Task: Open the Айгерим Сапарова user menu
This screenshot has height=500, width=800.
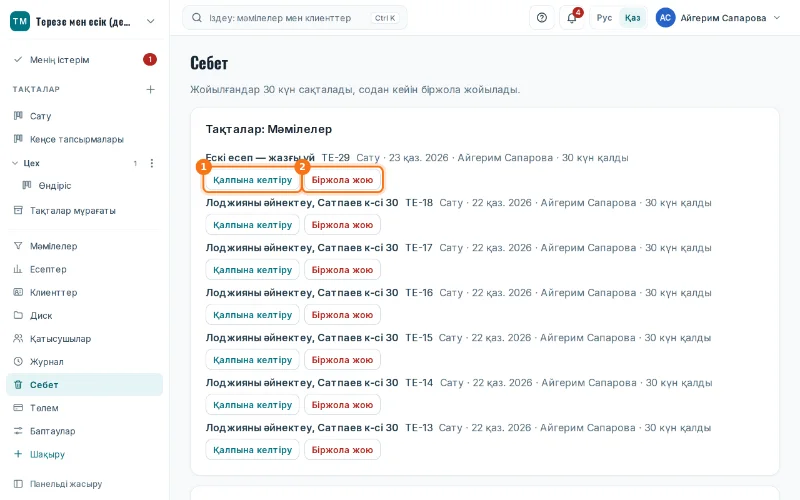Action: pos(718,18)
